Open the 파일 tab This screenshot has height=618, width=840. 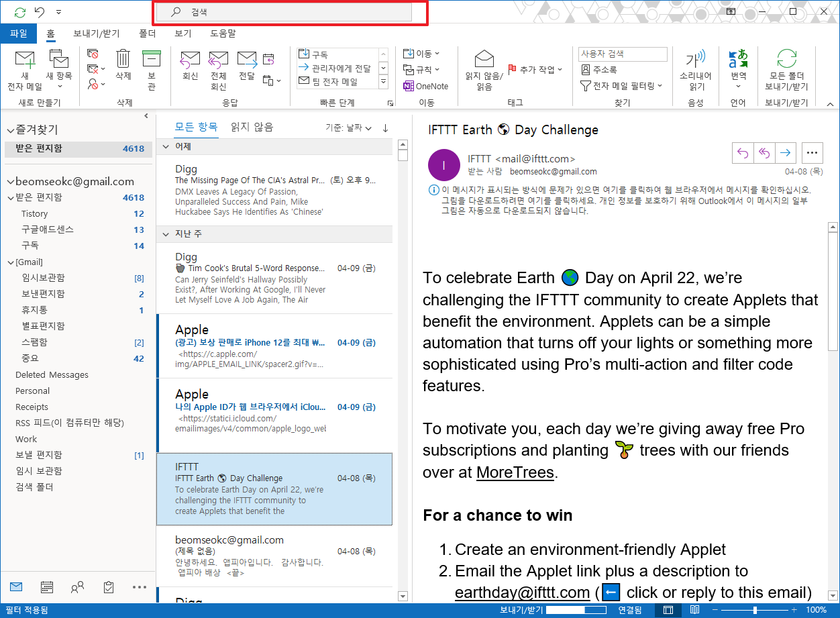pyautogui.click(x=19, y=33)
